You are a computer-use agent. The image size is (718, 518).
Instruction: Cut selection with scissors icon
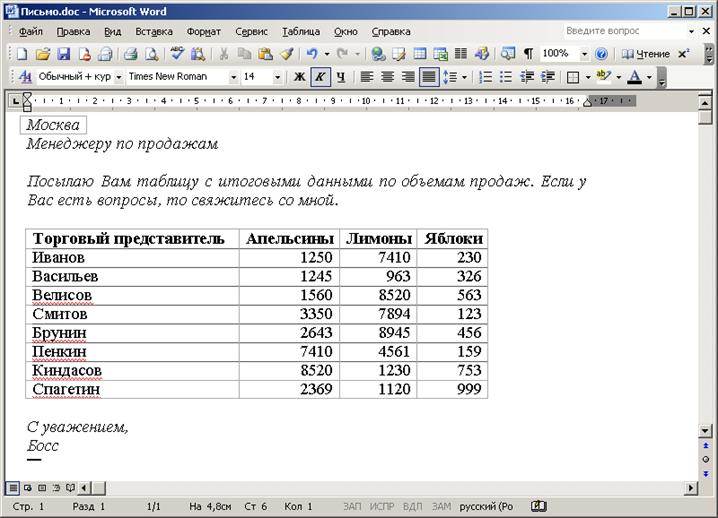tap(223, 54)
